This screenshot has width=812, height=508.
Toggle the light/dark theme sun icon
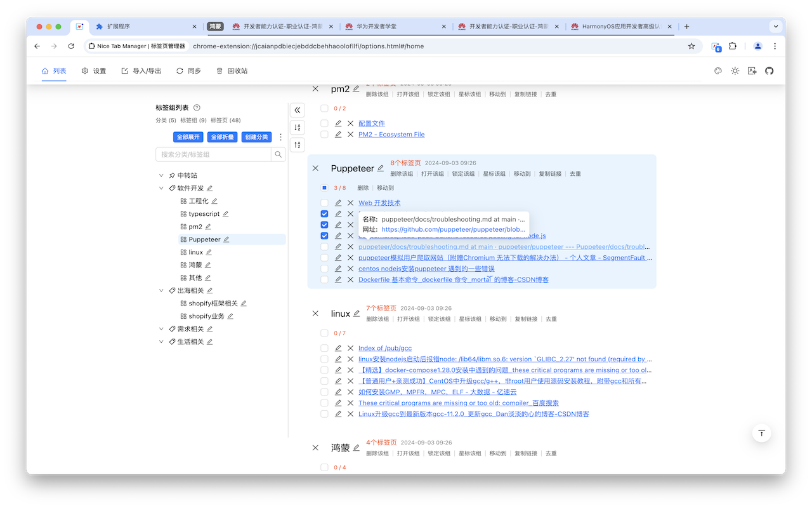coord(735,71)
